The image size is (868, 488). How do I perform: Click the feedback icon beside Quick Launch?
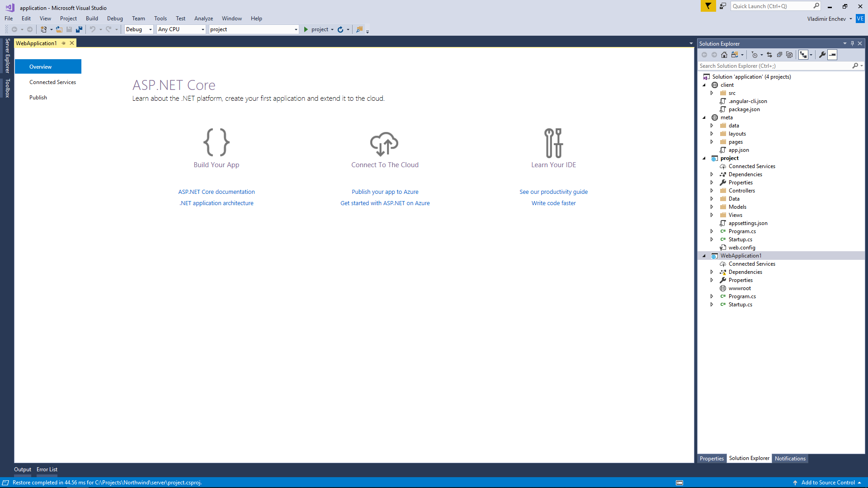[x=723, y=6]
